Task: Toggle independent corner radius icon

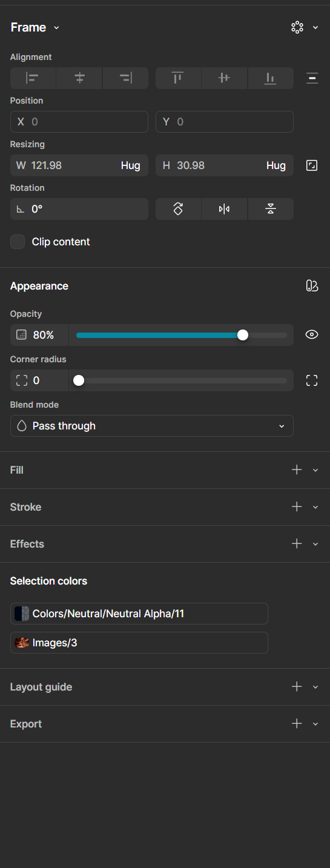Action: point(312,380)
